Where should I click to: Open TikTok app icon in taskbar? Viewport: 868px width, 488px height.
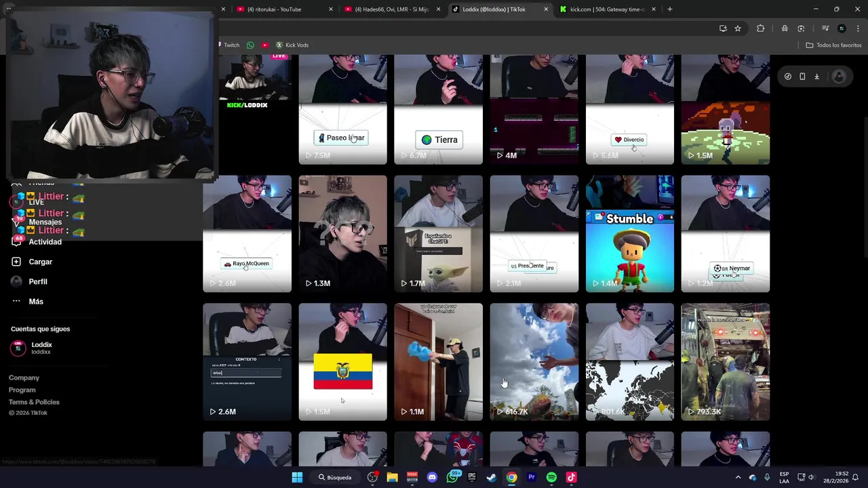[x=571, y=477]
